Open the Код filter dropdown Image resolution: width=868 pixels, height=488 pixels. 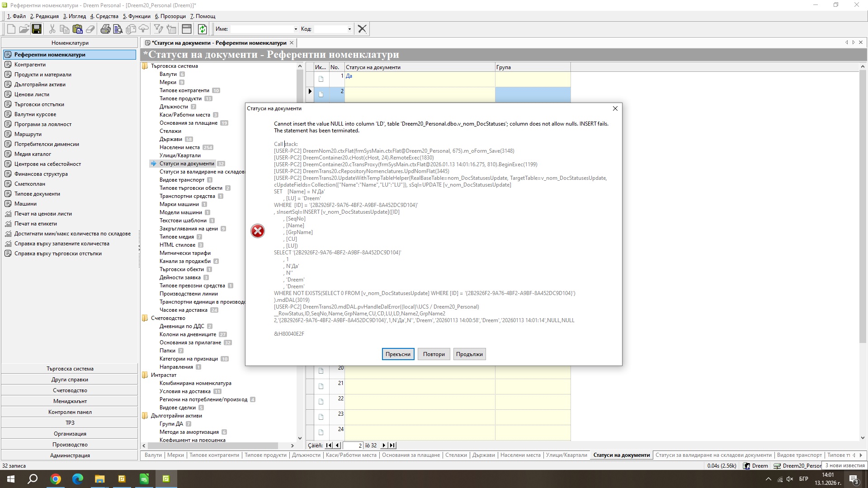(349, 29)
